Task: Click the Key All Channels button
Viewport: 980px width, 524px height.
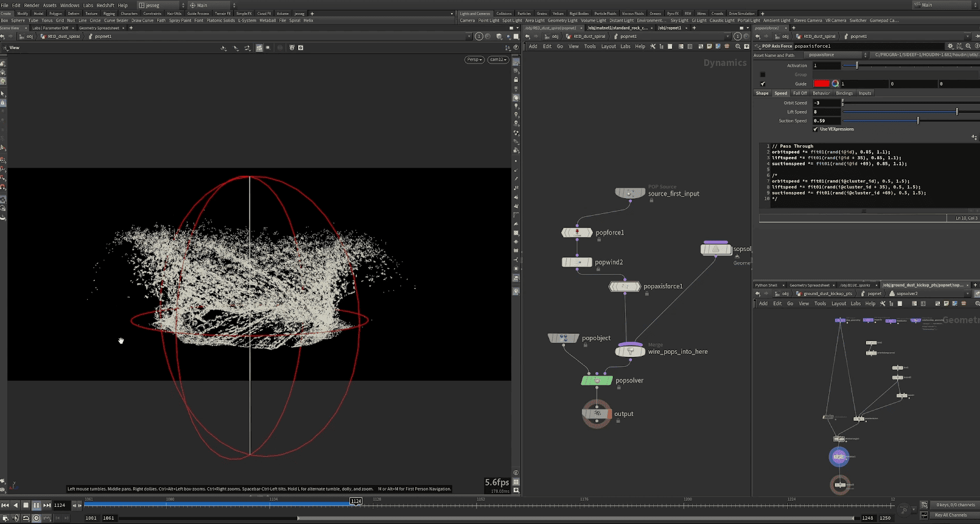Action: pyautogui.click(x=950, y=515)
